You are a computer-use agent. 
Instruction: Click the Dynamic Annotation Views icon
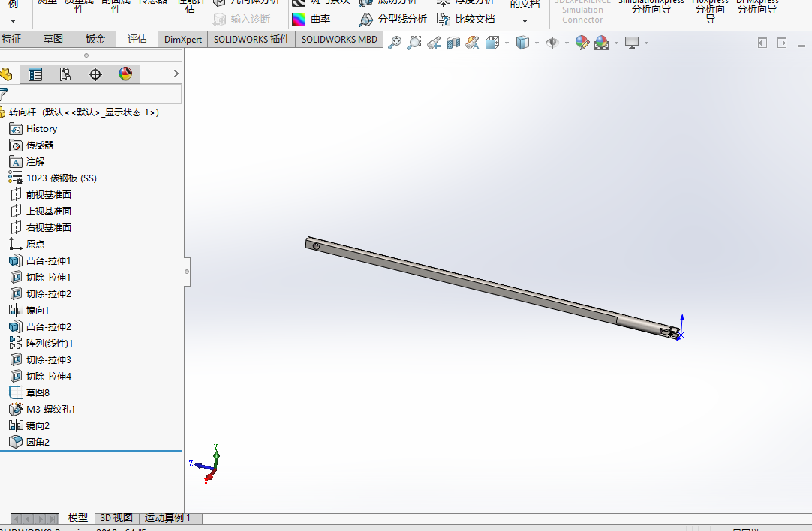click(x=472, y=43)
